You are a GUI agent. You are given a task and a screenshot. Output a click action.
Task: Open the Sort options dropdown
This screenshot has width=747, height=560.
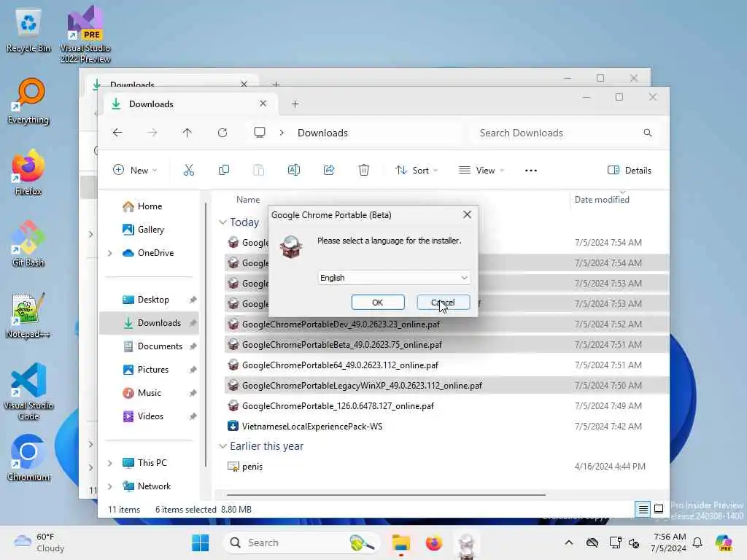(x=417, y=170)
